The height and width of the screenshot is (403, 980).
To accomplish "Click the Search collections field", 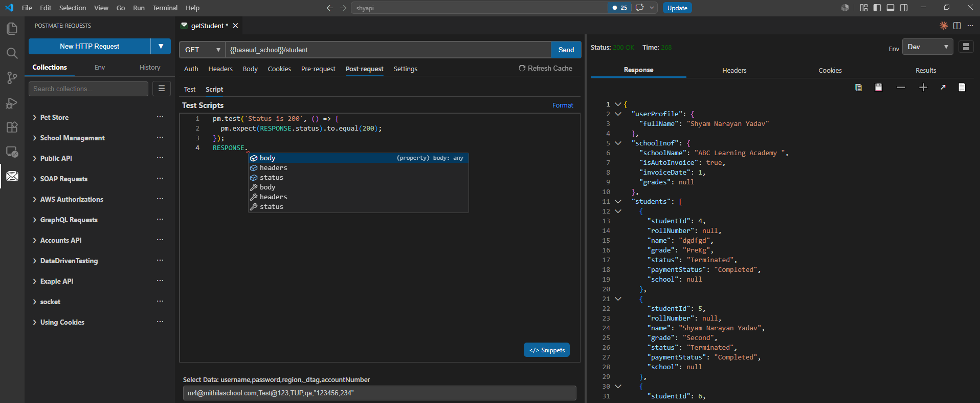I will click(88, 89).
